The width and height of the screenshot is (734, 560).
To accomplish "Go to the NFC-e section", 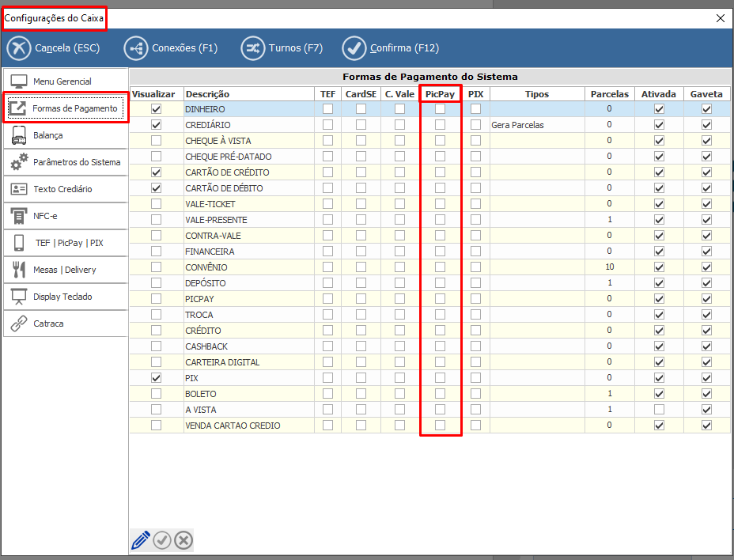I will pyautogui.click(x=65, y=216).
